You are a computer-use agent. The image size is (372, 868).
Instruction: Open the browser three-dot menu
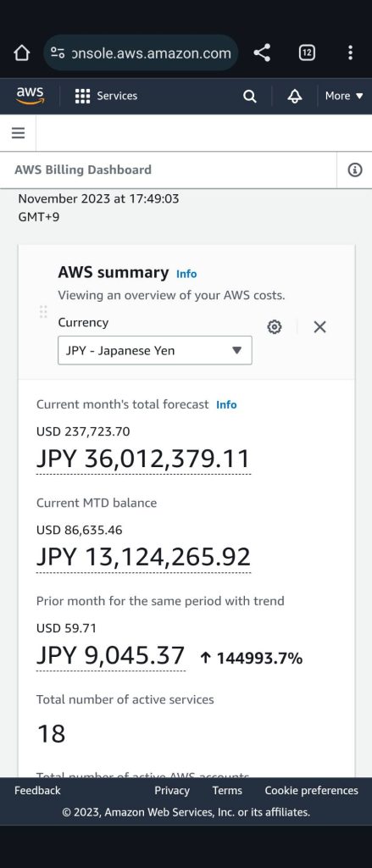click(350, 53)
